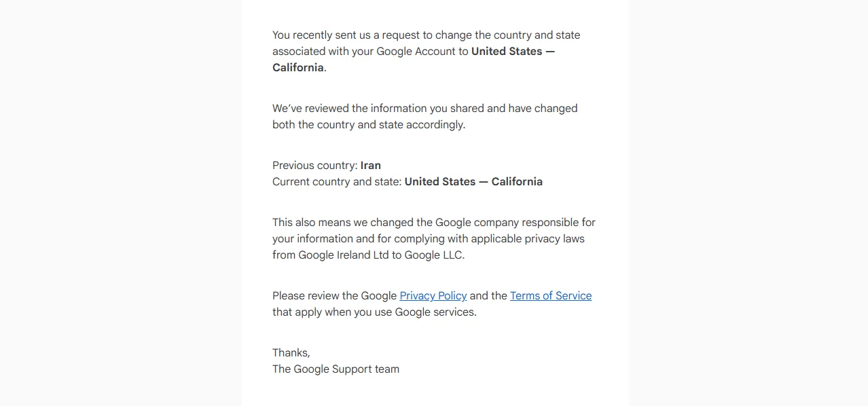Click 'from Google Ireland Ltd to Google LLC.' line
Screen dimensions: 868x406
click(369, 255)
